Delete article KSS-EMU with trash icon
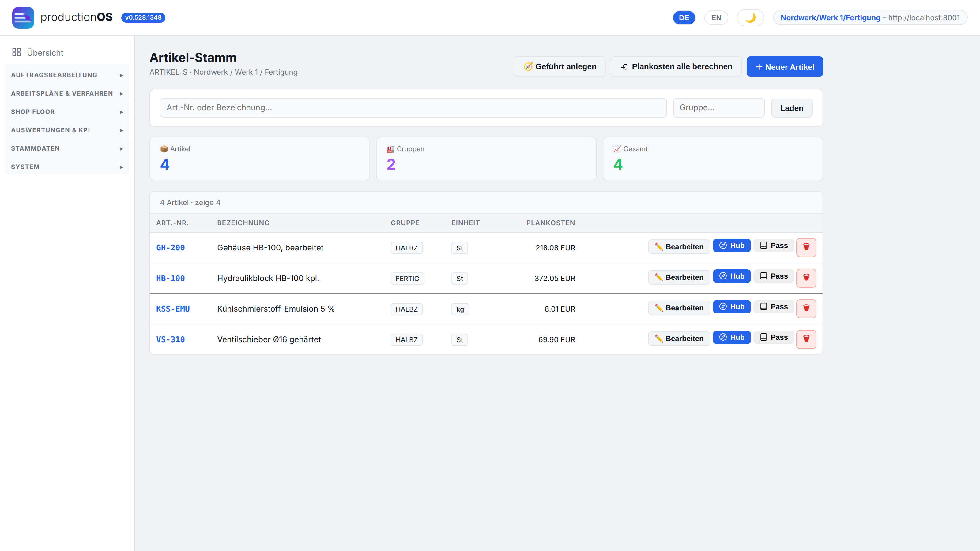 [x=806, y=308]
